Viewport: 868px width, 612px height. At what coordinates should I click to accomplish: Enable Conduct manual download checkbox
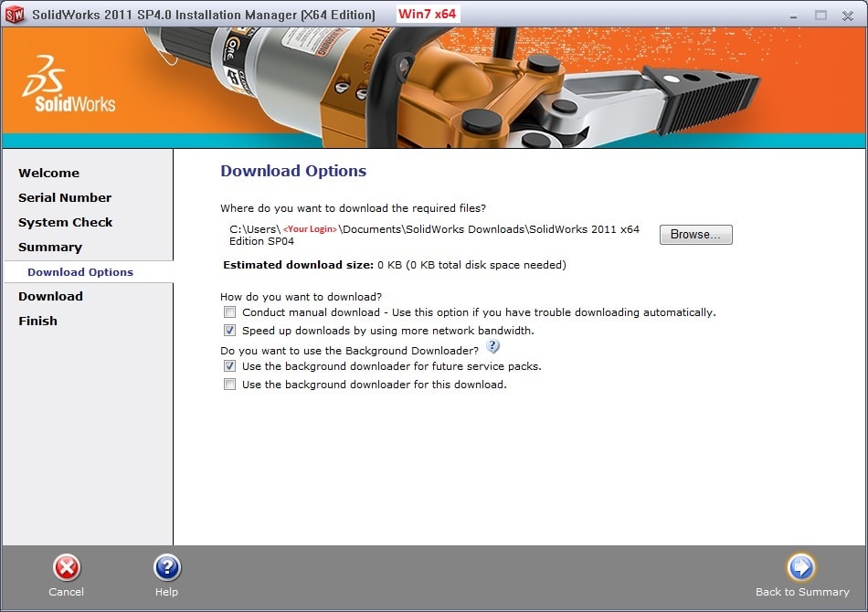[x=230, y=312]
